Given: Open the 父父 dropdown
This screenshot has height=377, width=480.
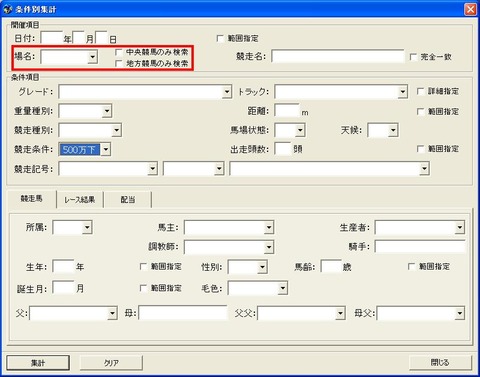Looking at the screenshot, I should pyautogui.click(x=340, y=313).
